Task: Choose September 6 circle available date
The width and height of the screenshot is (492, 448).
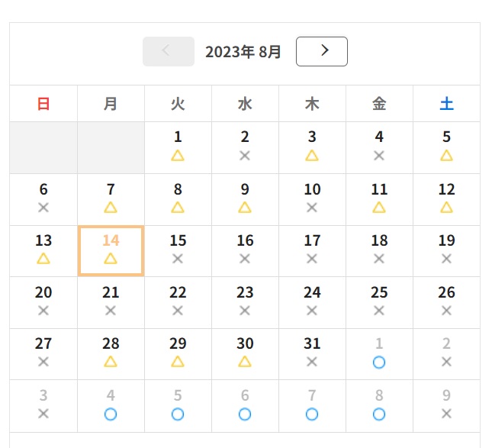Action: click(x=245, y=406)
